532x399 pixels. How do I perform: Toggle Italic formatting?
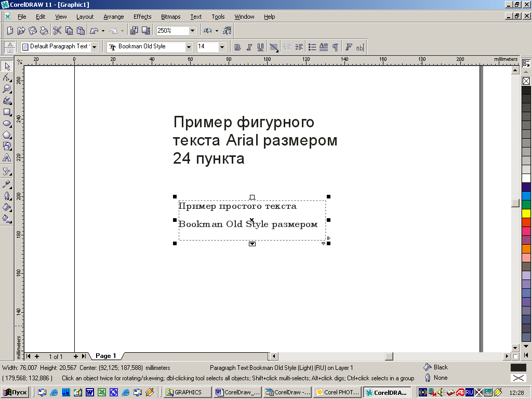click(249, 47)
